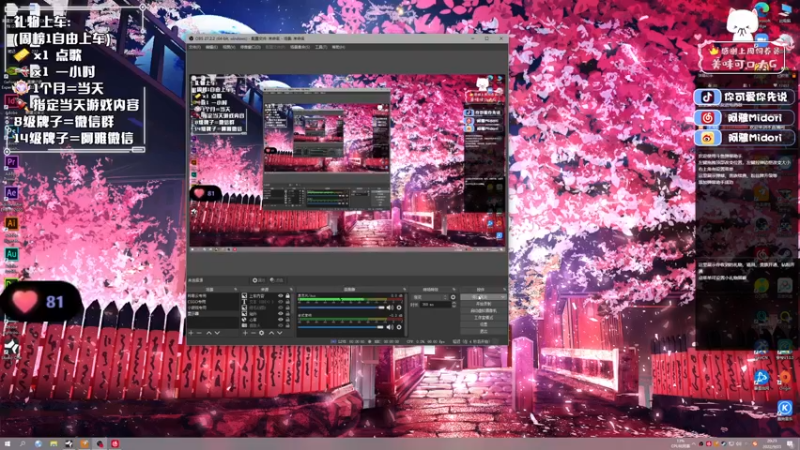Select the Illustrator desktop icon

coord(11,223)
